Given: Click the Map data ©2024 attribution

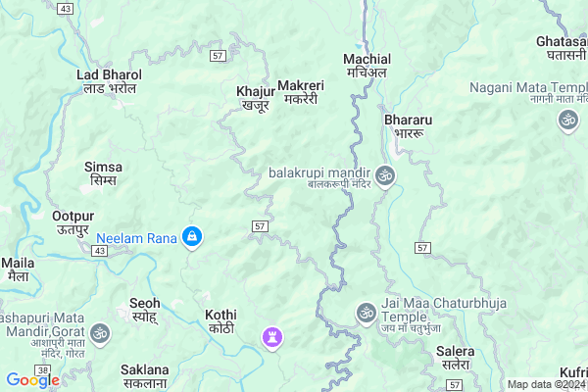Looking at the screenshot, I should point(547,384).
